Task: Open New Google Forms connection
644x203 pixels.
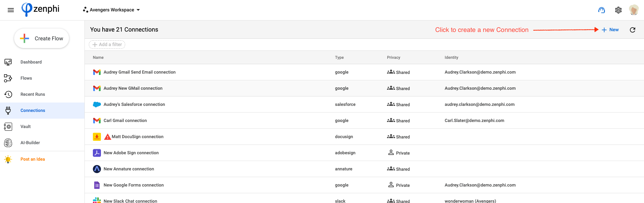Action: [x=134, y=185]
